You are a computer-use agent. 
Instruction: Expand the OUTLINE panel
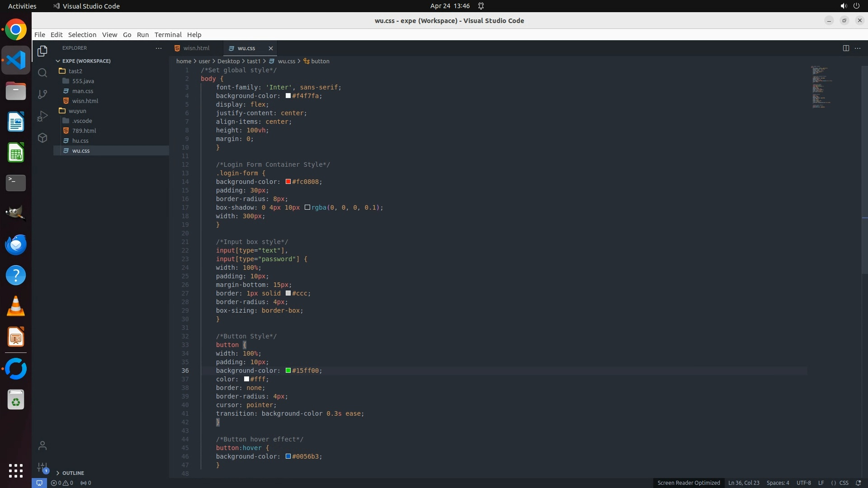tap(73, 473)
